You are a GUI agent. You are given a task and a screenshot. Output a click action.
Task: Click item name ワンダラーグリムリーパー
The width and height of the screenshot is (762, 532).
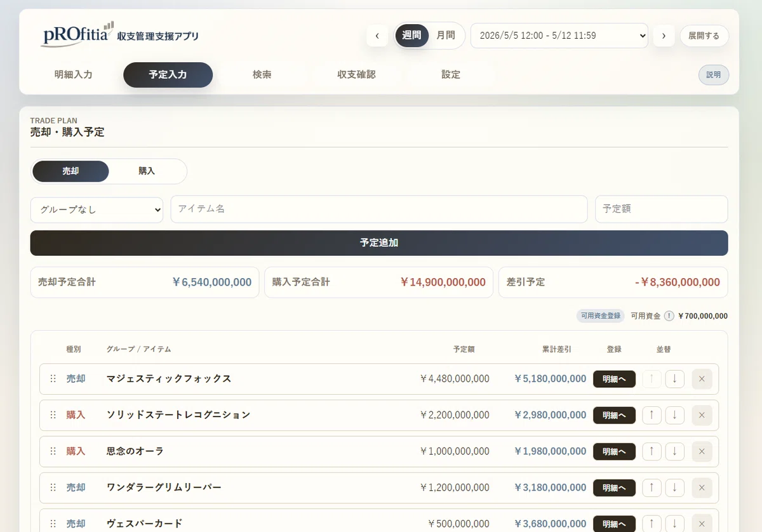(x=164, y=488)
